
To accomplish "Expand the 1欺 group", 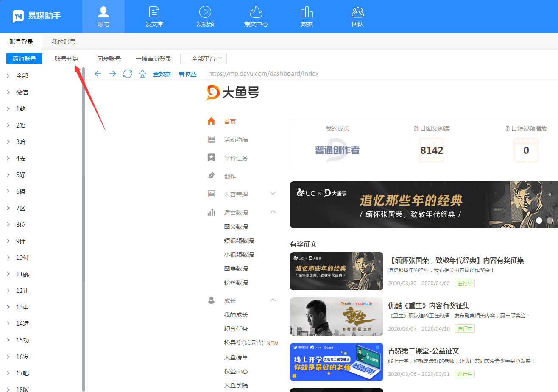I will point(8,109).
